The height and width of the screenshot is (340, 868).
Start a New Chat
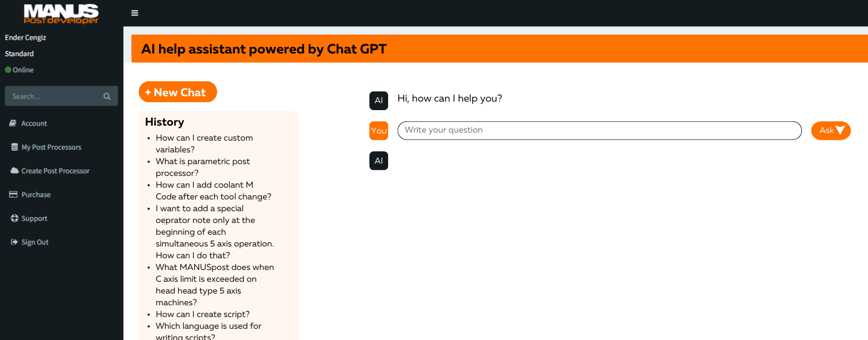pyautogui.click(x=178, y=92)
